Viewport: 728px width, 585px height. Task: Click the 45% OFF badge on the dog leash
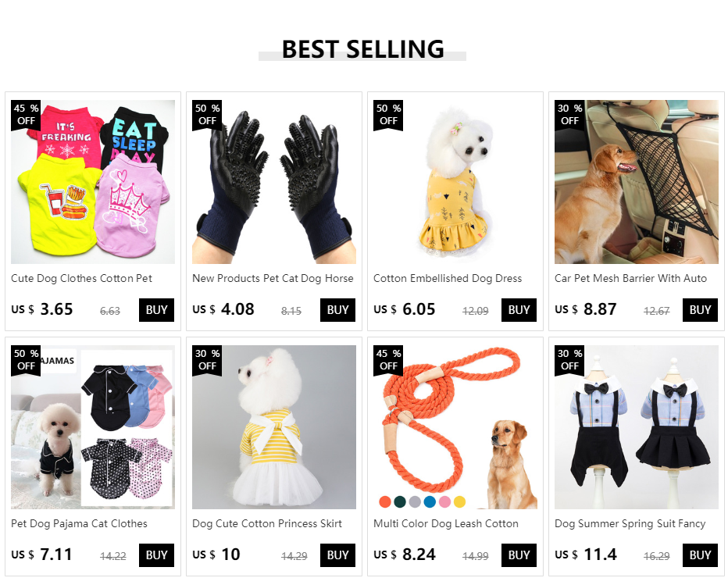[x=388, y=360]
